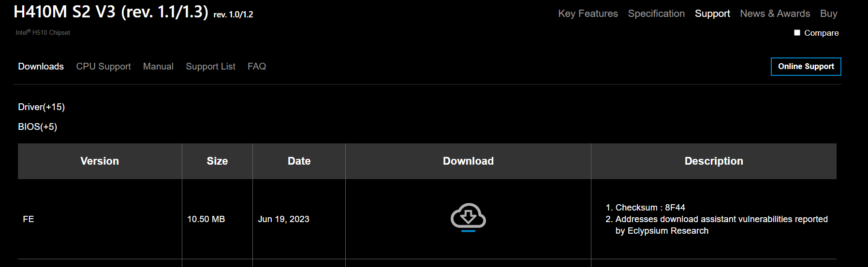Open Key Features in top navigation

(588, 14)
